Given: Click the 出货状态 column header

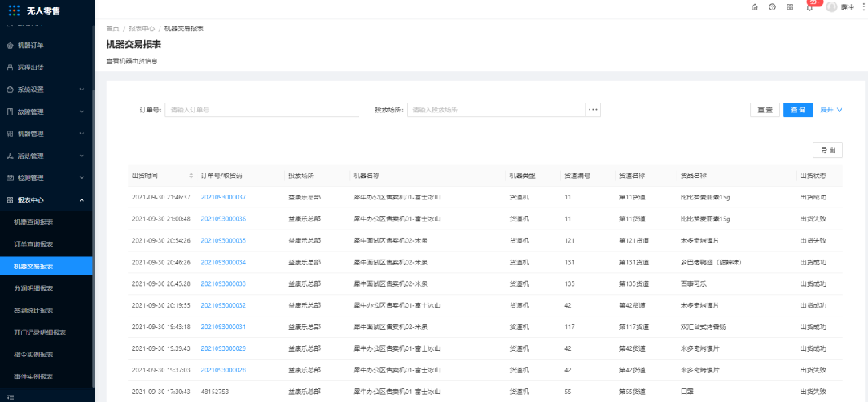Looking at the screenshot, I should (813, 176).
